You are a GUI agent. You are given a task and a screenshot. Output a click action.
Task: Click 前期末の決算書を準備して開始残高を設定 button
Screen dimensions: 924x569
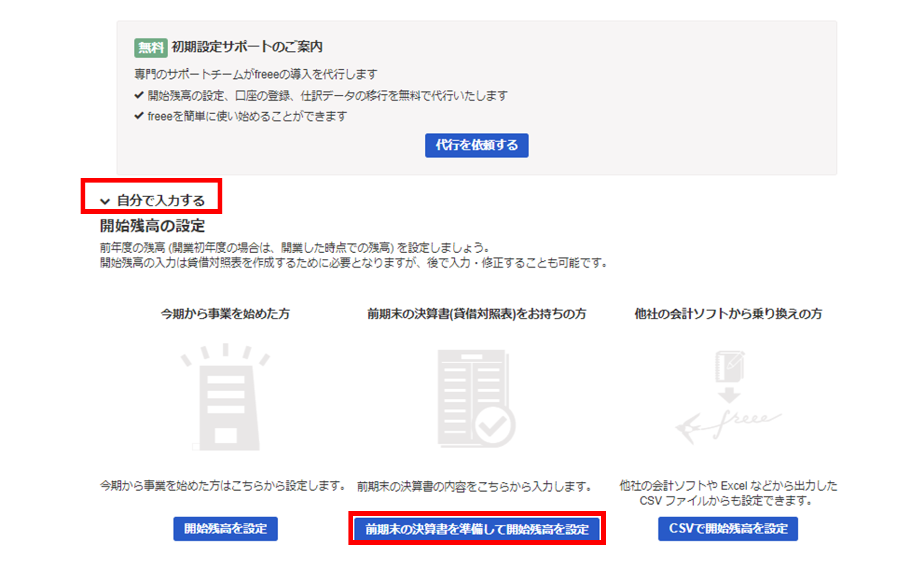click(x=476, y=529)
